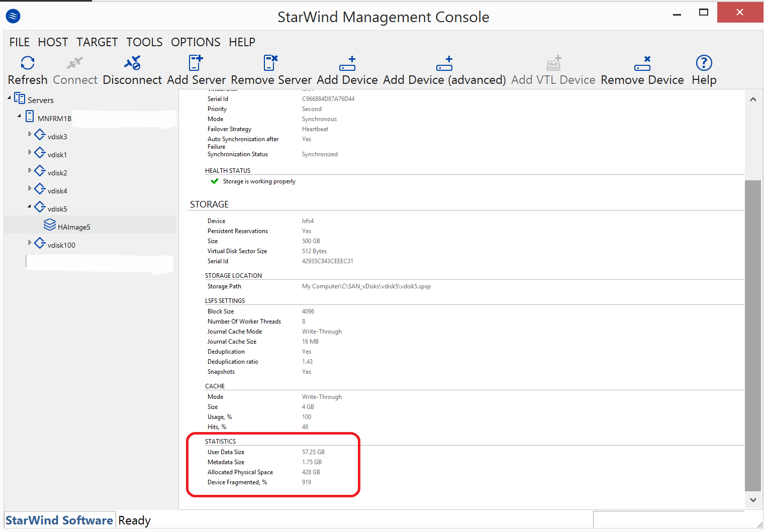Click the Synchronization Status Synchronized value
This screenshot has width=764, height=532.
tap(320, 154)
